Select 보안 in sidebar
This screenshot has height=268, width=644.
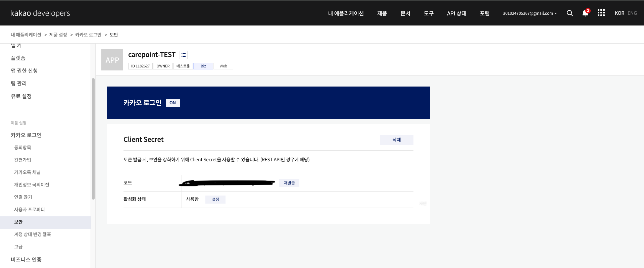pos(45,222)
